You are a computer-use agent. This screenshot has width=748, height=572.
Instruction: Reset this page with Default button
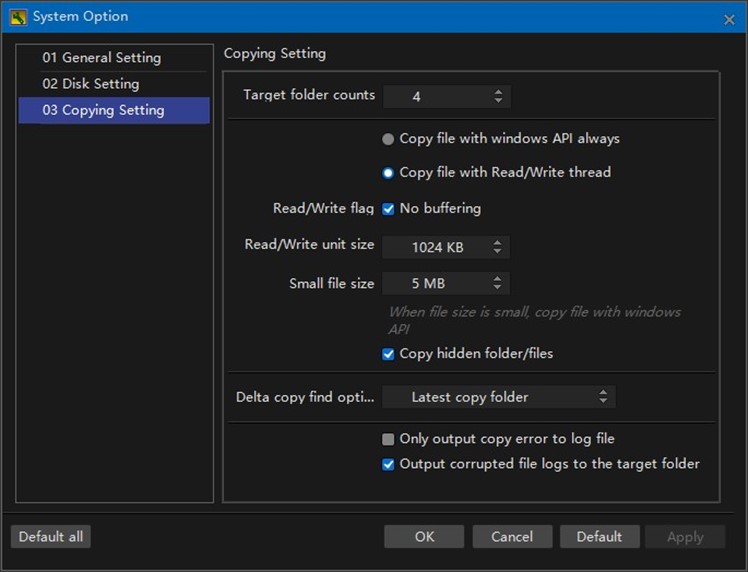(600, 537)
